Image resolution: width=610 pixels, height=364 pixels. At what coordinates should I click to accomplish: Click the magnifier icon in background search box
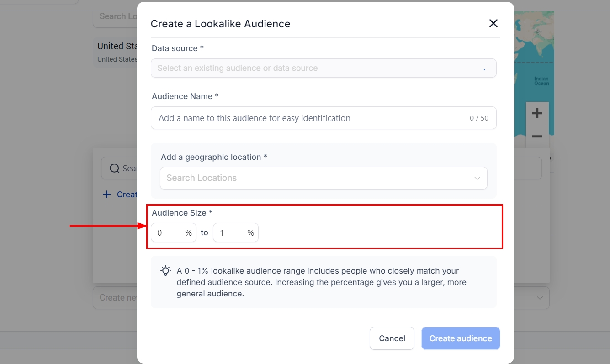point(115,169)
